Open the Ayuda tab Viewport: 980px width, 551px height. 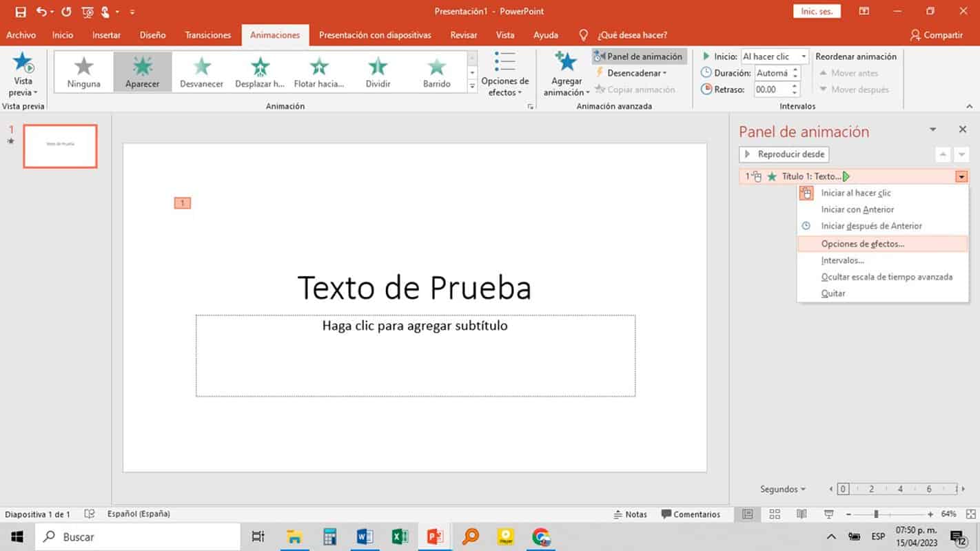click(546, 35)
